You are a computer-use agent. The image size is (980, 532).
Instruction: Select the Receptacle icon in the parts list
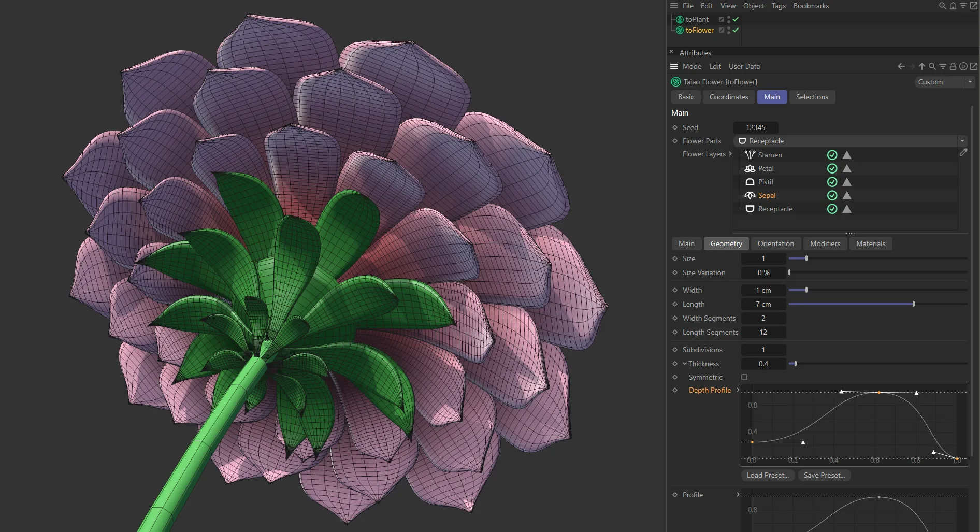pyautogui.click(x=750, y=209)
